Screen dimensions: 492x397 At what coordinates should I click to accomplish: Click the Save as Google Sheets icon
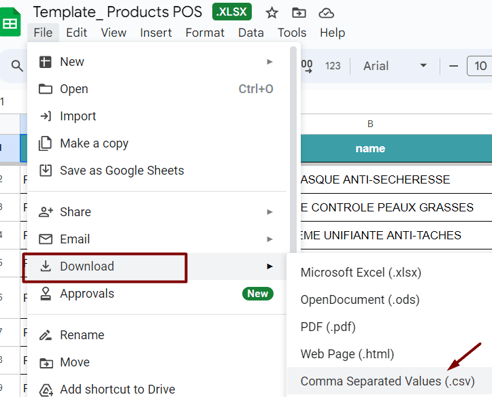click(x=45, y=170)
